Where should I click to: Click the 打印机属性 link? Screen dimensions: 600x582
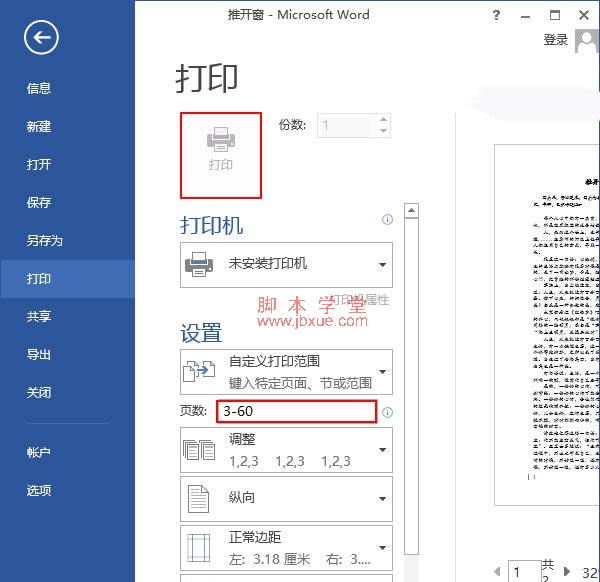tap(359, 300)
